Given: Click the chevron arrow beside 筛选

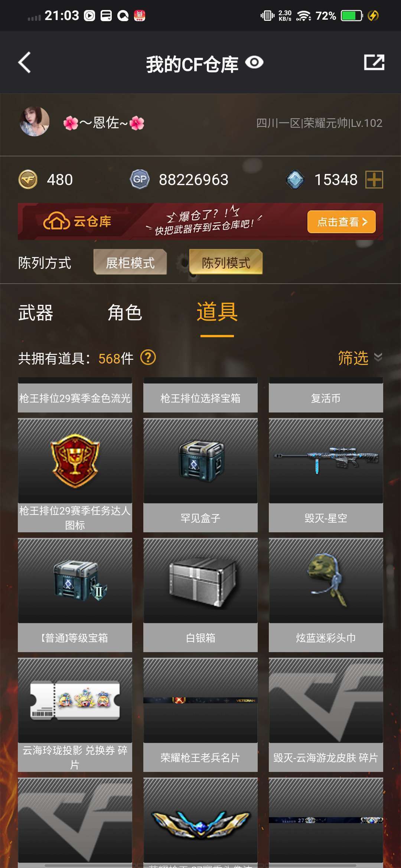Looking at the screenshot, I should click(378, 357).
